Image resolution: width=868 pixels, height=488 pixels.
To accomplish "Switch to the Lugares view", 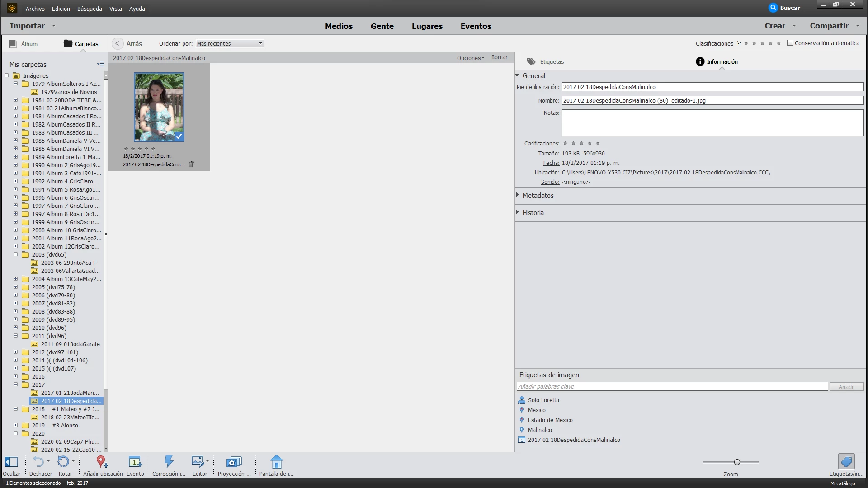I will click(x=427, y=26).
